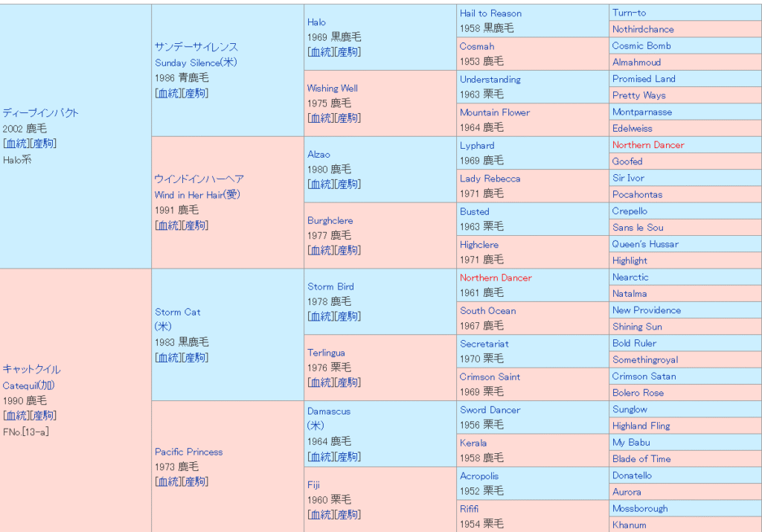Open the Storm Cat pedigree entry

[x=177, y=313]
